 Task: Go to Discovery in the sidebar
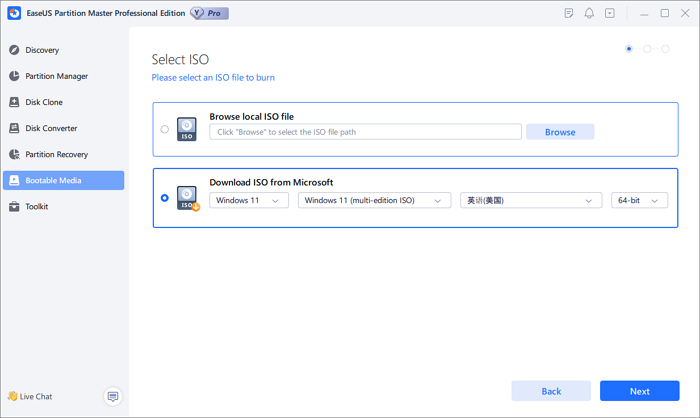click(64, 50)
